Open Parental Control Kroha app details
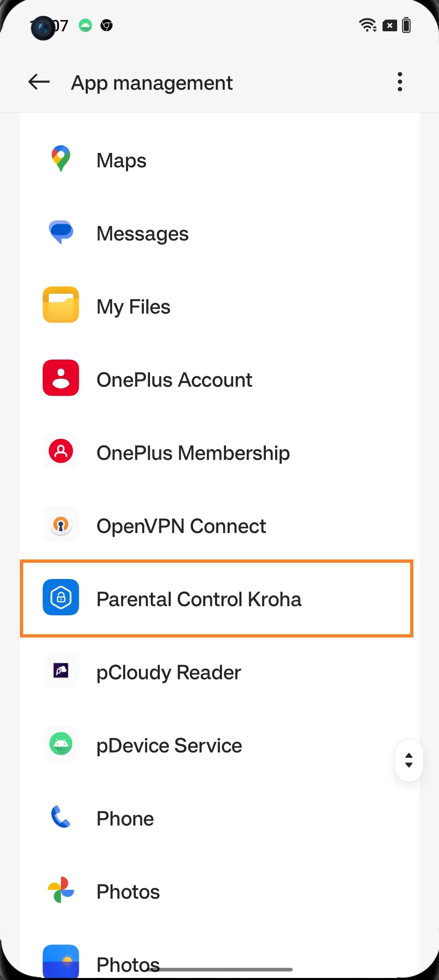Screen dimensions: 439x980 click(199, 599)
